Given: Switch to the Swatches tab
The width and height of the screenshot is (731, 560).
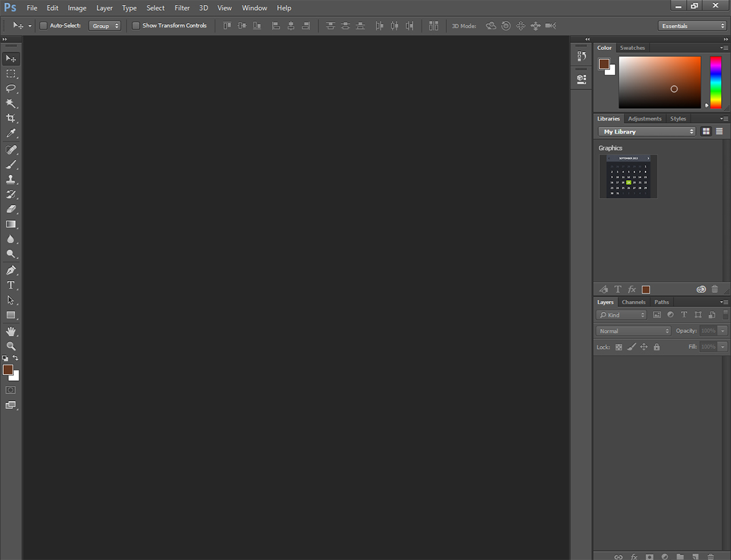Looking at the screenshot, I should (x=632, y=48).
